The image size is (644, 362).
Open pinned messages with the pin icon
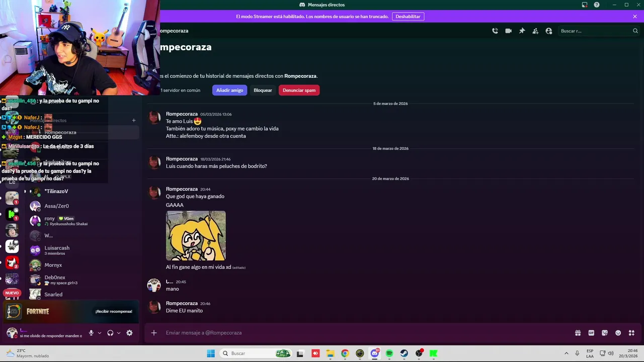coord(522,31)
